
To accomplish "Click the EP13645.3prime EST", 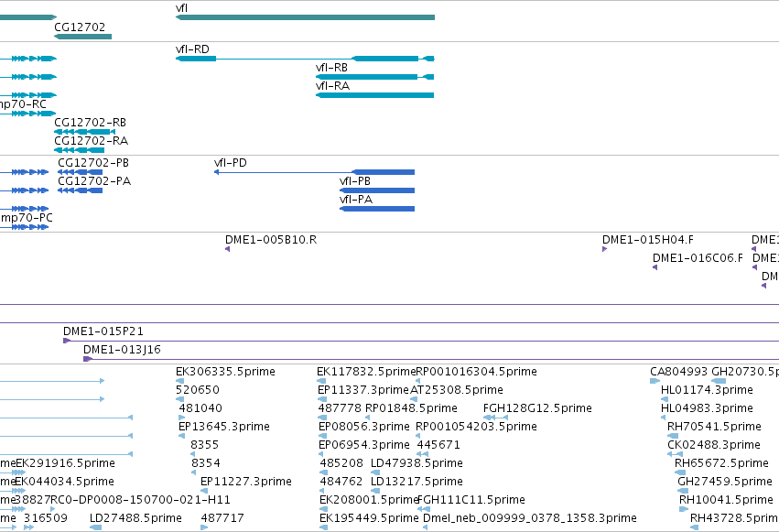I will pyautogui.click(x=181, y=436).
